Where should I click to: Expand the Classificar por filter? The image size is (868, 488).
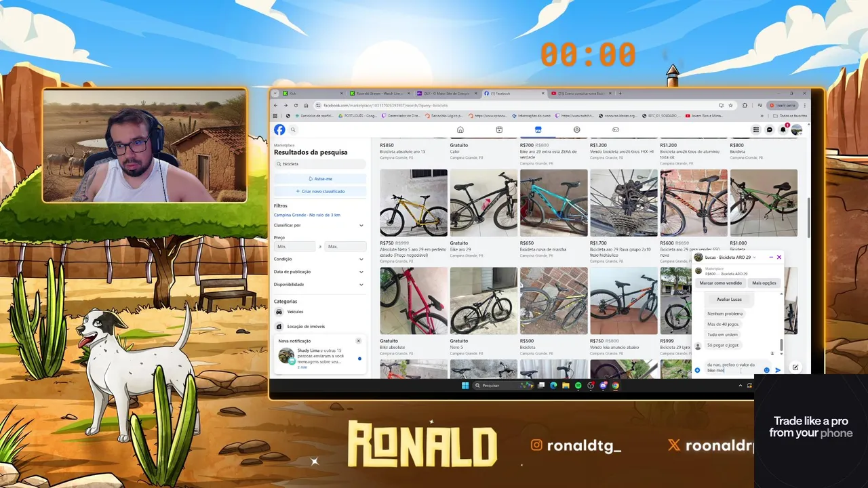[x=319, y=225]
